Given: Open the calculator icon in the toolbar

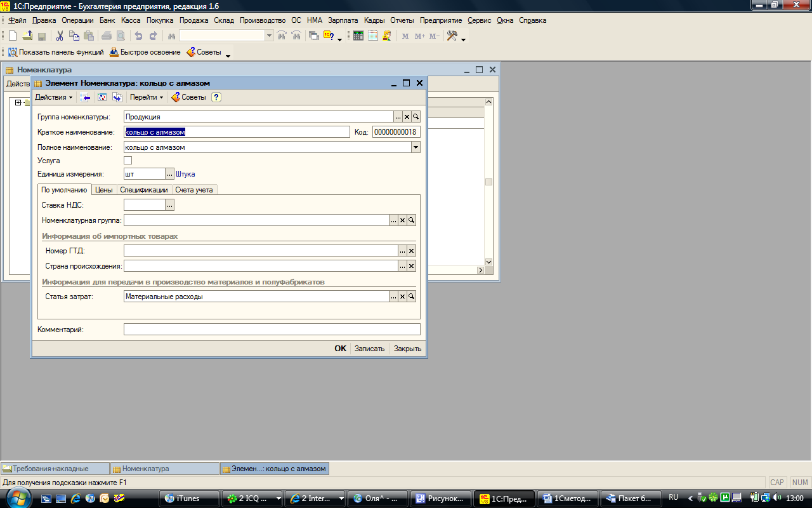Looking at the screenshot, I should [x=358, y=36].
